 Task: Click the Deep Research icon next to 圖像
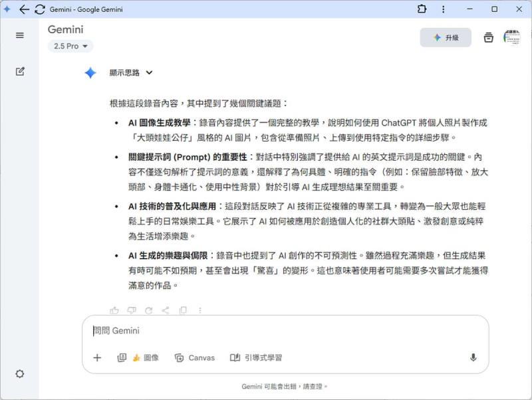[x=122, y=357]
